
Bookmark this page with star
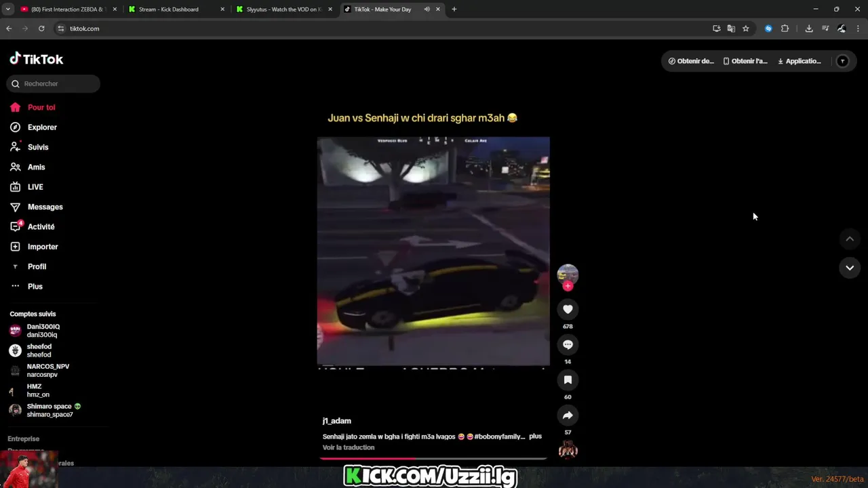coord(746,28)
